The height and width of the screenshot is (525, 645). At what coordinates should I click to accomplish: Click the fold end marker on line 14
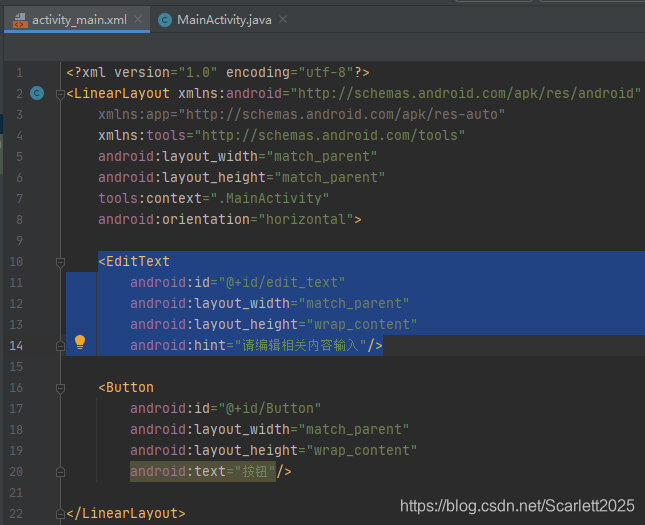coord(60,346)
